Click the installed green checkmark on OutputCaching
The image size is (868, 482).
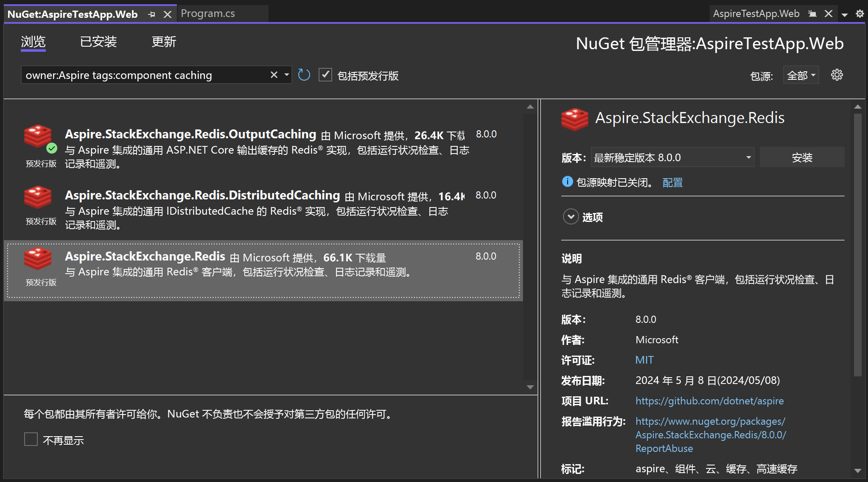(52, 148)
